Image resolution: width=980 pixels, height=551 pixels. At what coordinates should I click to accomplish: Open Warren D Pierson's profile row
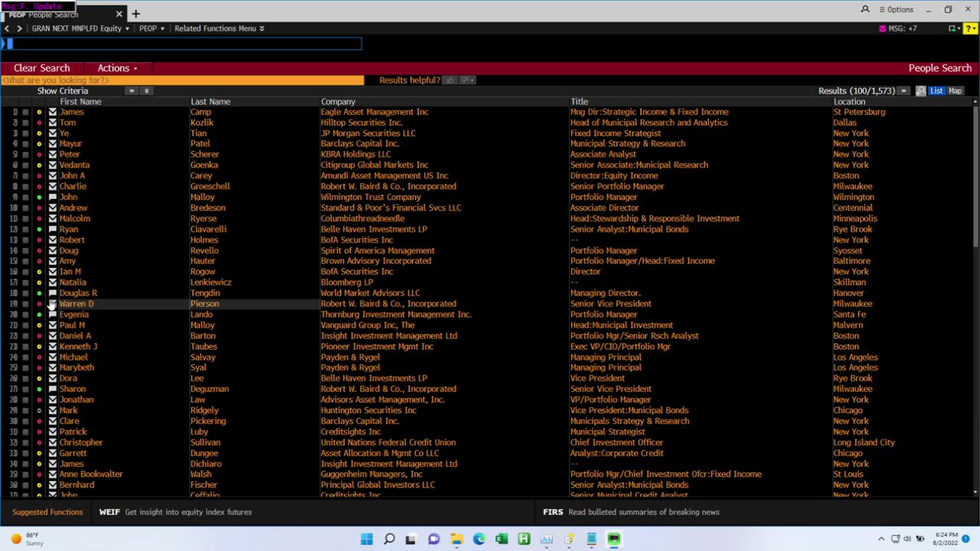[x=490, y=304]
